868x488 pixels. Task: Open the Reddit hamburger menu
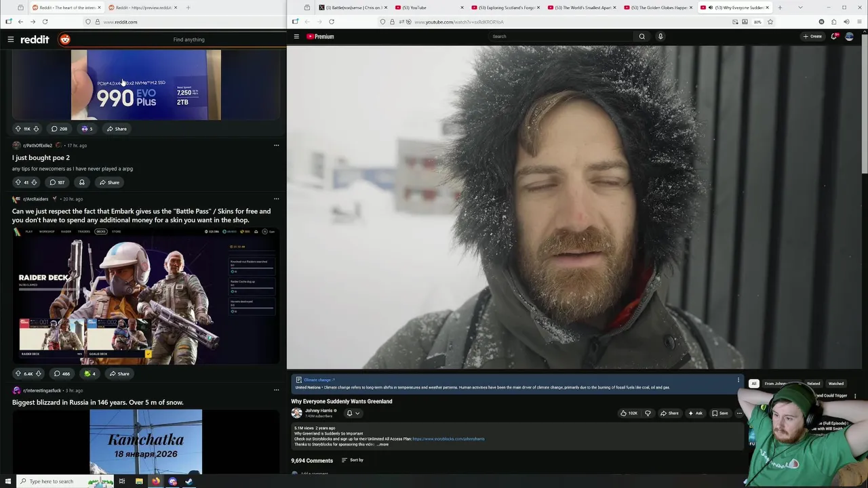10,39
